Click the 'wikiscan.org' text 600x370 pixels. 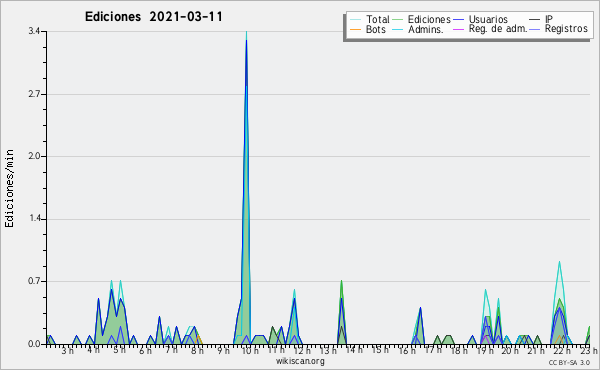tap(300, 361)
